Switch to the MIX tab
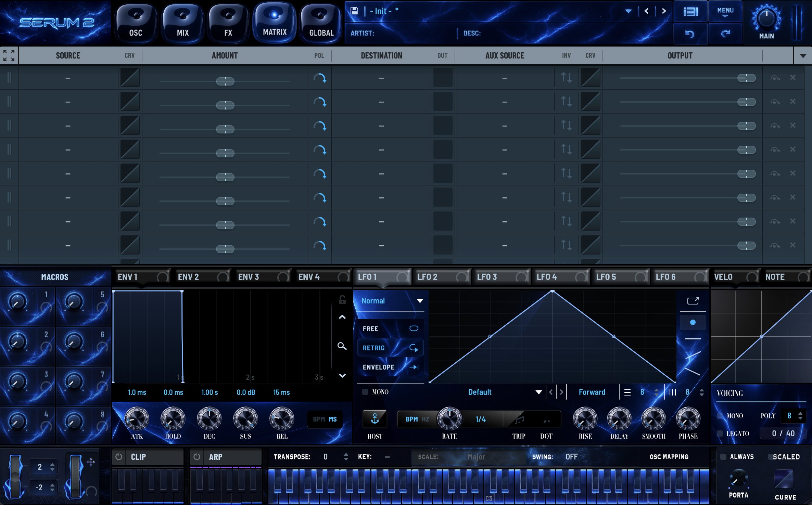This screenshot has height=505, width=812. click(183, 23)
